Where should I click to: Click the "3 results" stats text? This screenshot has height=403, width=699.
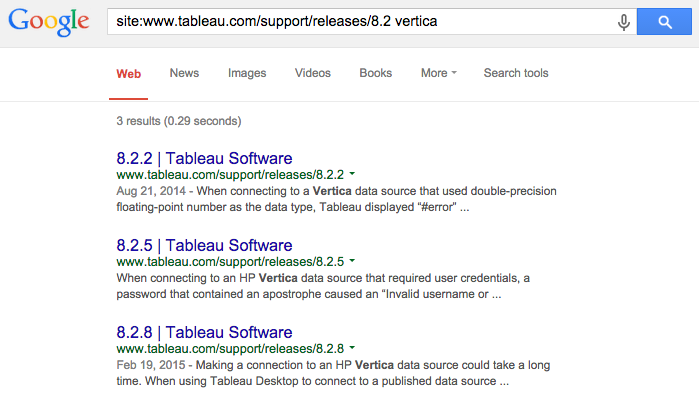[178, 122]
